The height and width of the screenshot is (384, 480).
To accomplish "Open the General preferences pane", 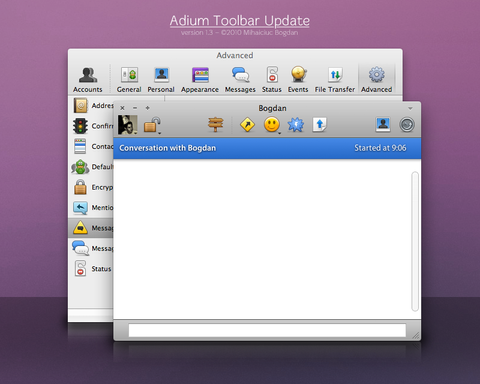I will point(129,79).
